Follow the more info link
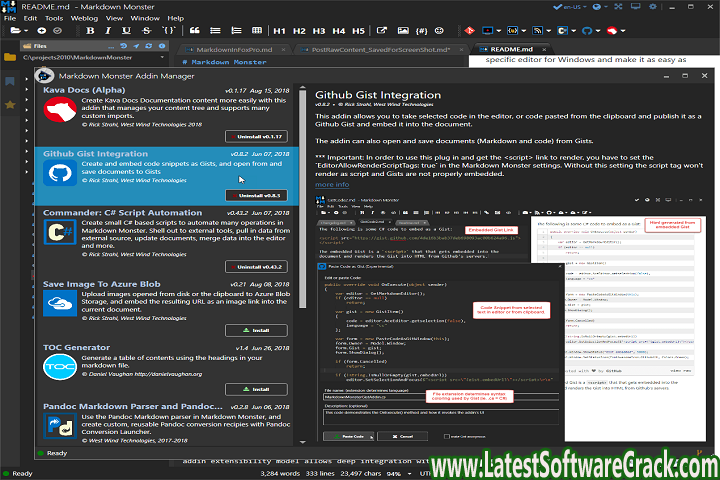 click(x=332, y=185)
